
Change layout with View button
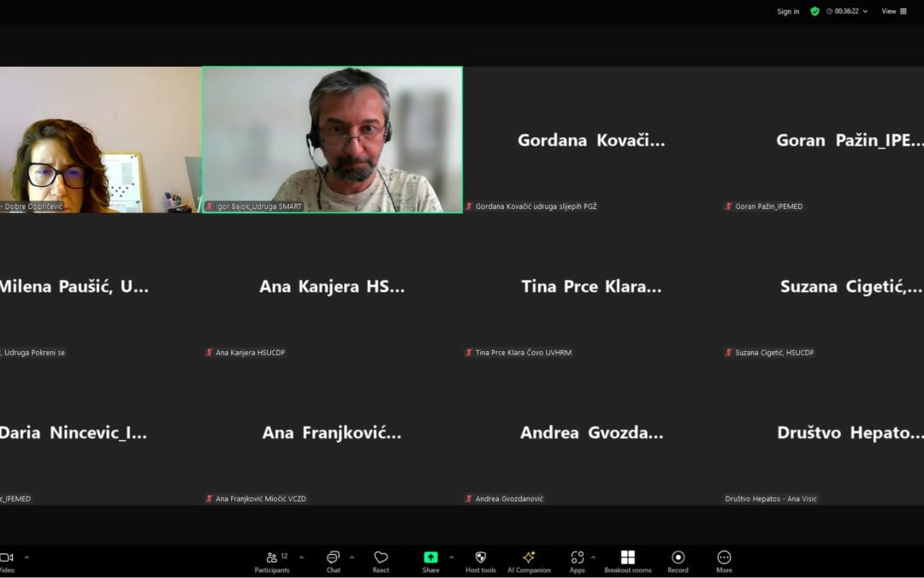pos(894,11)
